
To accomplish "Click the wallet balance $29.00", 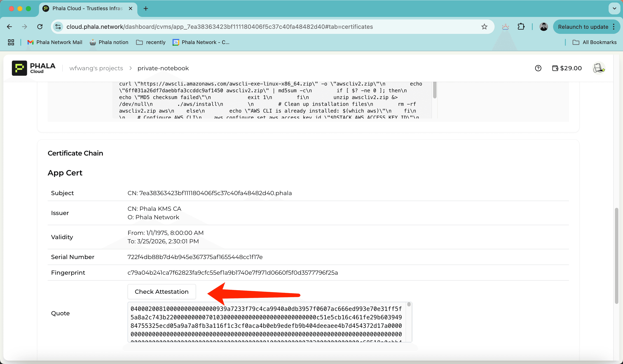I will click(x=567, y=68).
